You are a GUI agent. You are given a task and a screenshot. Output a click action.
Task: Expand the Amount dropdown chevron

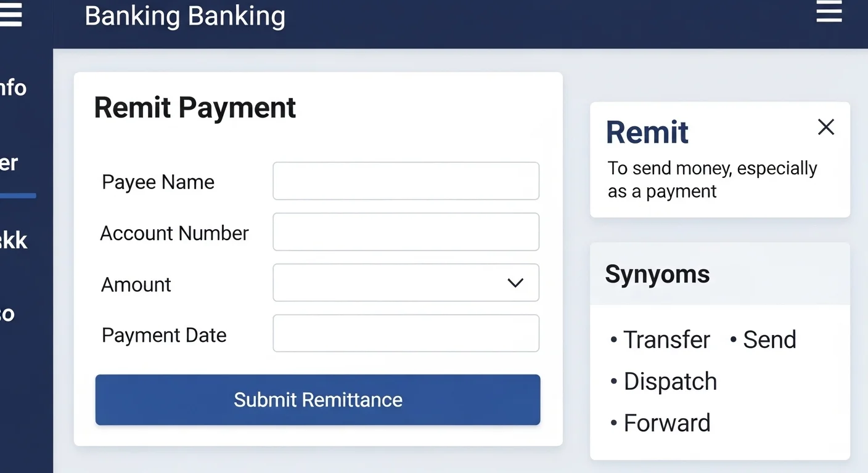pos(515,283)
